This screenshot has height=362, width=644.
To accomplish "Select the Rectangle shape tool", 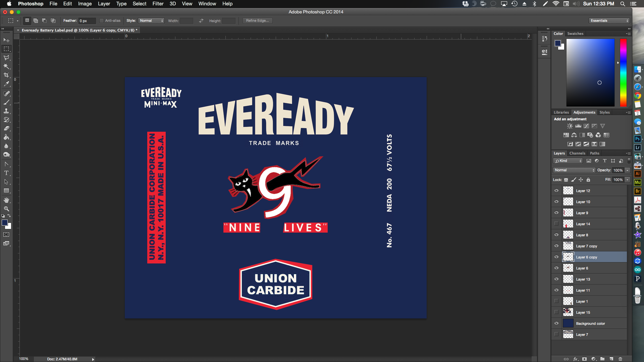I will tap(6, 190).
